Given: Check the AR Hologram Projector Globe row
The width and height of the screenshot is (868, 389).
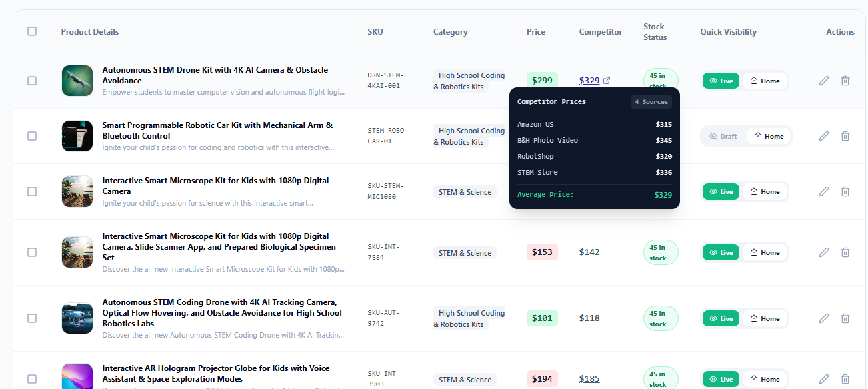Looking at the screenshot, I should [32, 379].
